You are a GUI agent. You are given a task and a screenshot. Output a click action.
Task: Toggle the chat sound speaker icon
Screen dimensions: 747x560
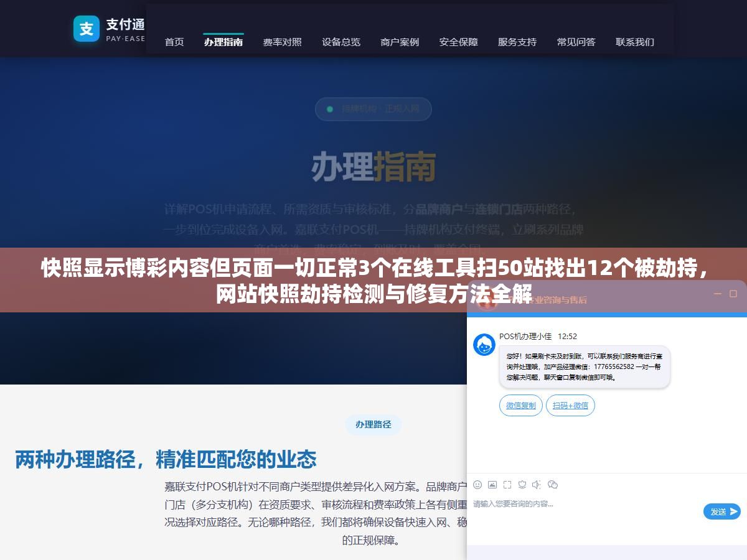pyautogui.click(x=537, y=485)
